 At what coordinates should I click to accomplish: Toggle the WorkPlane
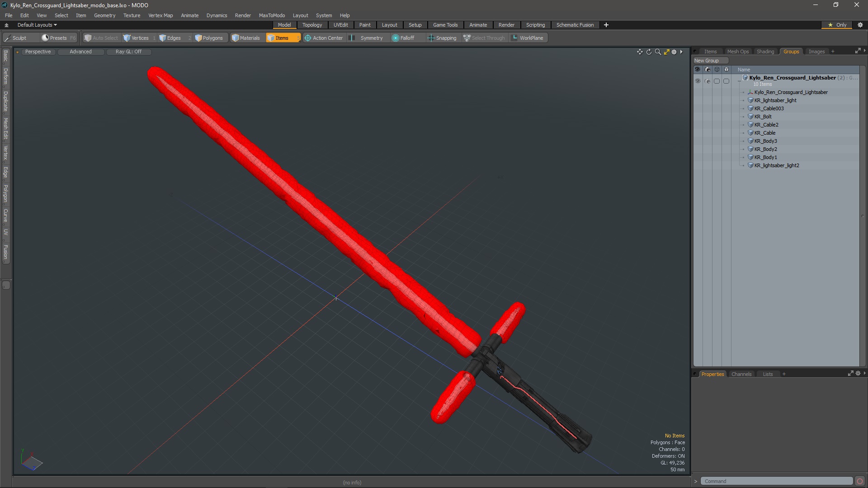[528, 38]
